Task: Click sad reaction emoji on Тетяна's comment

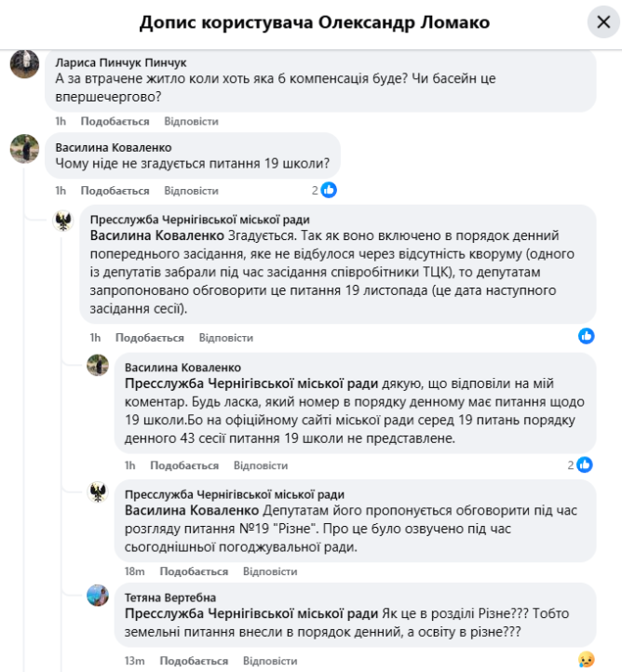Action: click(586, 660)
